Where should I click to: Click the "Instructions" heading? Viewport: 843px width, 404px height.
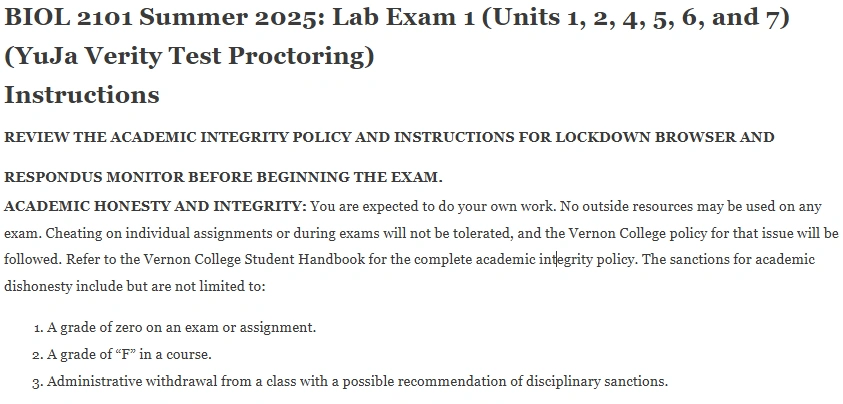pos(82,95)
